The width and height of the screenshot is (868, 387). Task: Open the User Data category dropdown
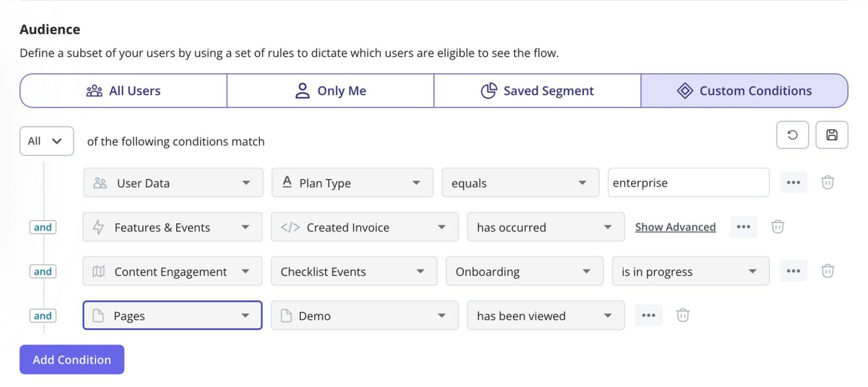173,183
